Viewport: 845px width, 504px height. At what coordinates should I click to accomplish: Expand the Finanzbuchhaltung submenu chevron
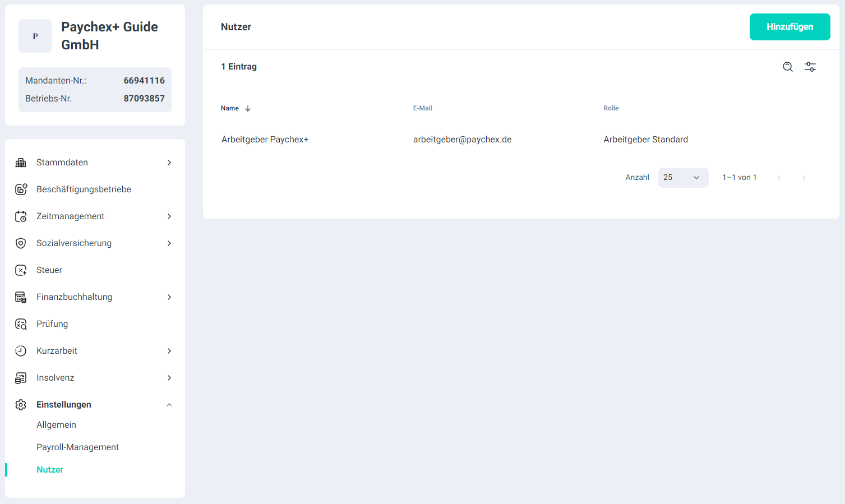(x=169, y=297)
